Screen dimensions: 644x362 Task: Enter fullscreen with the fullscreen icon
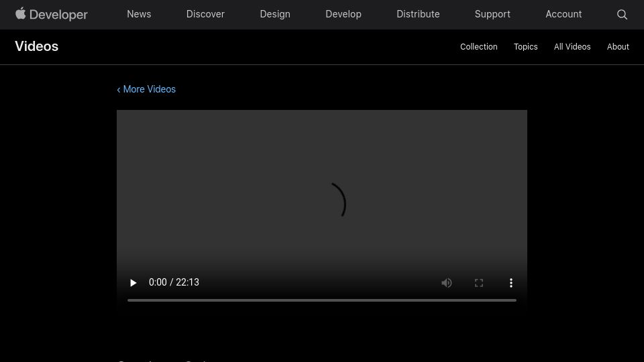479,283
